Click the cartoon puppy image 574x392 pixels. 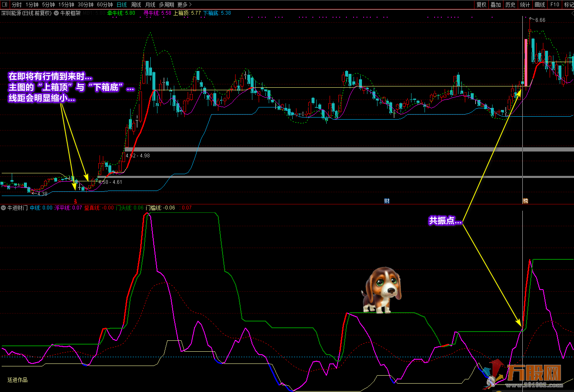pos(381,290)
